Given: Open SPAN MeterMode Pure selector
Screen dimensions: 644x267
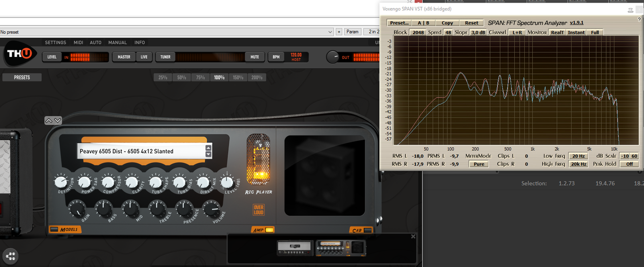Looking at the screenshot, I should pyautogui.click(x=479, y=164).
